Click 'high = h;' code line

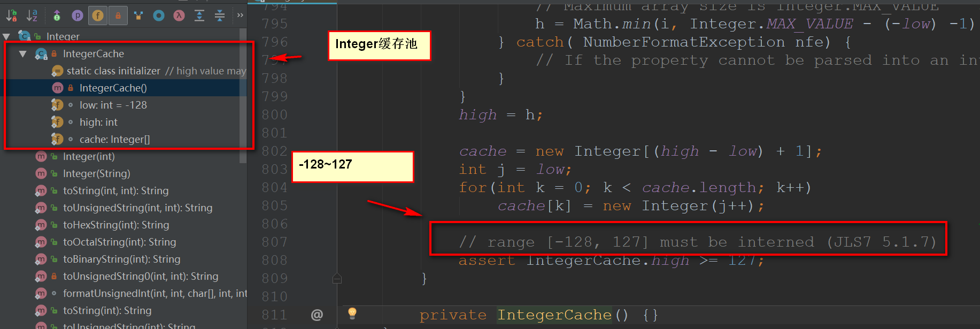click(500, 115)
